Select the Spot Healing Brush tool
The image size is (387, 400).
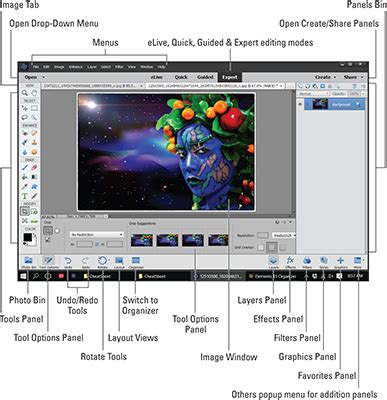click(x=34, y=133)
